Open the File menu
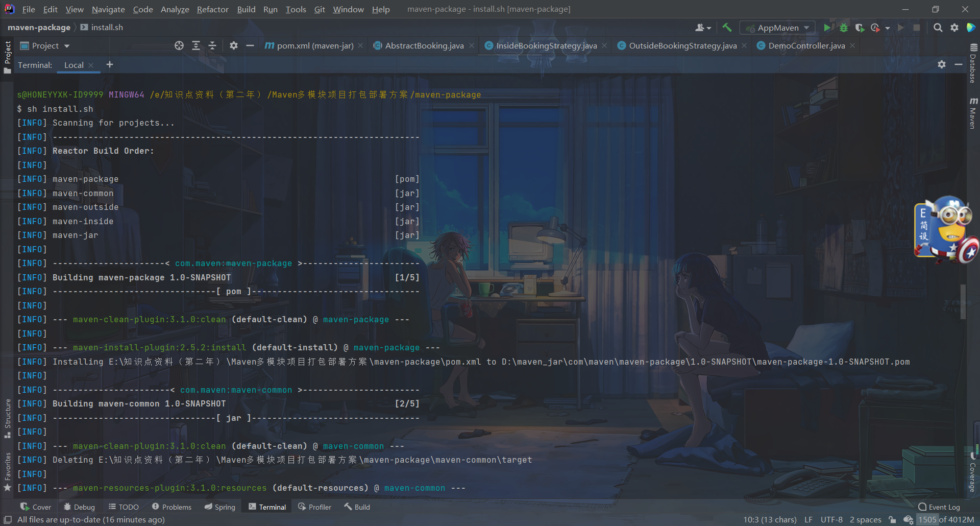This screenshot has height=526, width=980. pyautogui.click(x=29, y=9)
